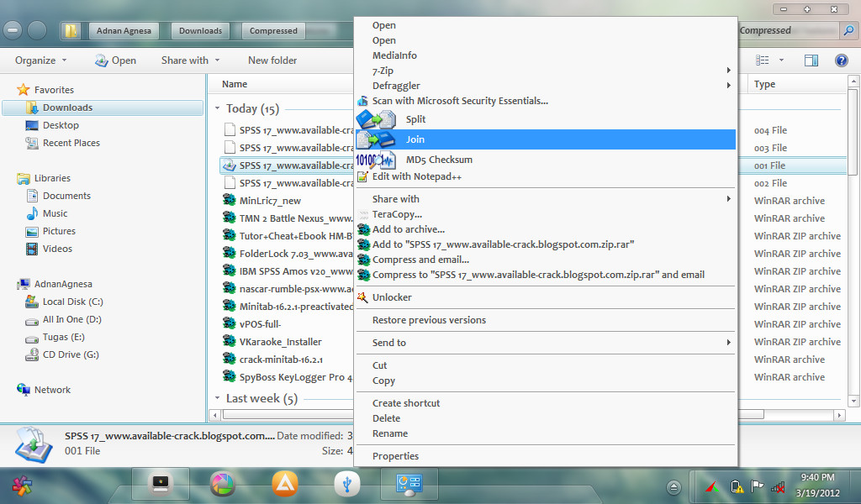Image resolution: width=861 pixels, height=504 pixels.
Task: Click the MinLric7_new archive icon
Action: click(229, 200)
